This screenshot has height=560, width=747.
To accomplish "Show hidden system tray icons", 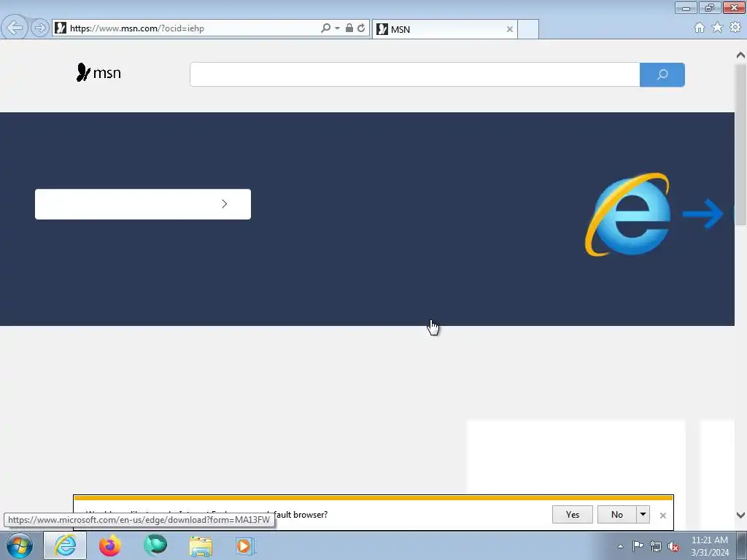I will 620,546.
